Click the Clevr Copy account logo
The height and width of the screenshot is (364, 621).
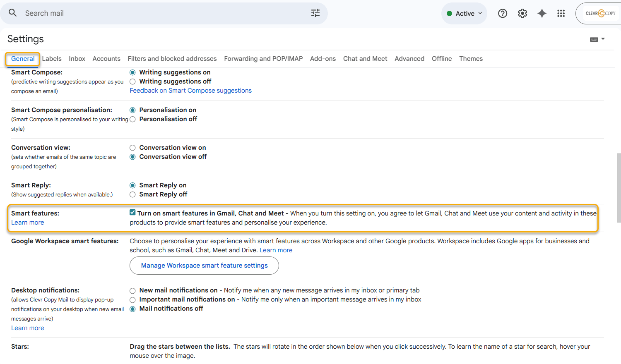click(x=600, y=13)
